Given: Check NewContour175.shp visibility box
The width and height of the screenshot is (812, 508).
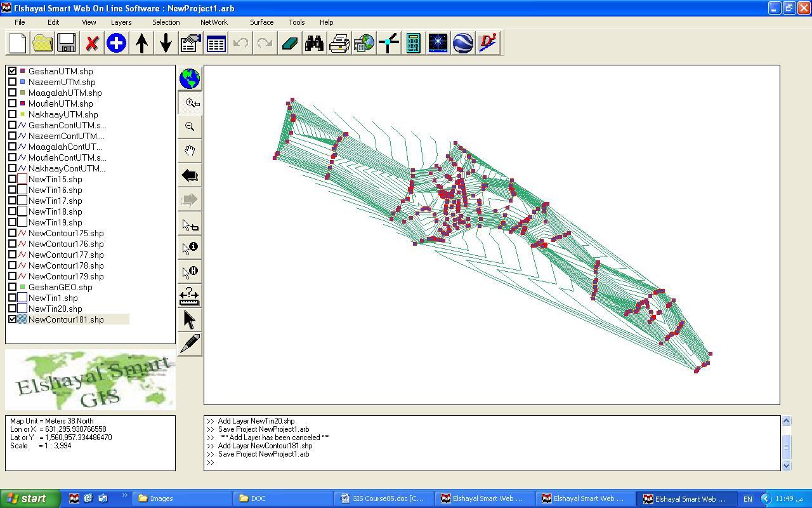Looking at the screenshot, I should point(12,233).
